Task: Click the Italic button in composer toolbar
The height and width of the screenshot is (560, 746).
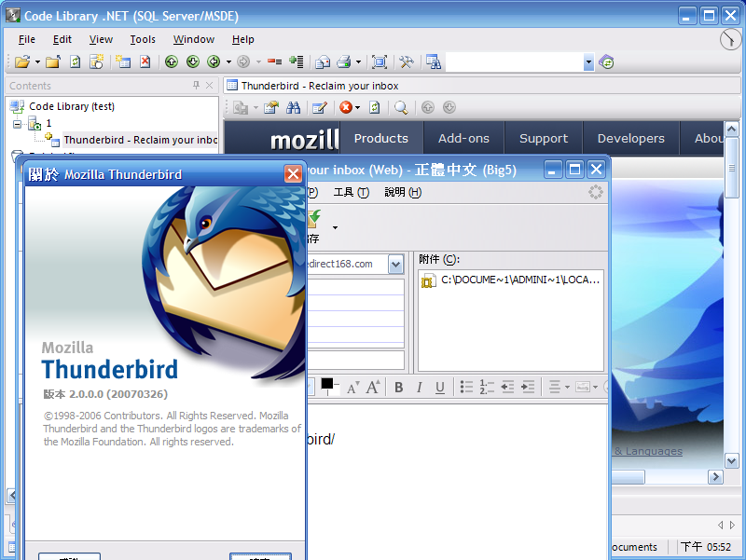Action: point(419,388)
